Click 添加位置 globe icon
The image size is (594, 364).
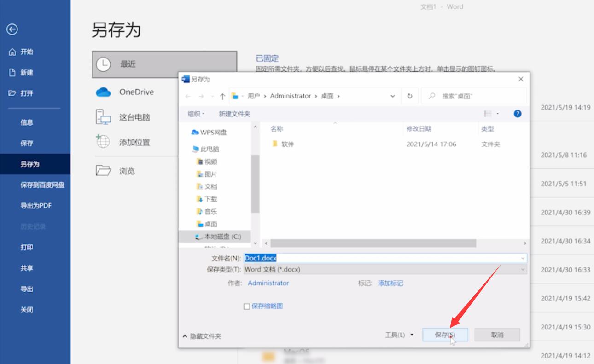[x=103, y=142]
